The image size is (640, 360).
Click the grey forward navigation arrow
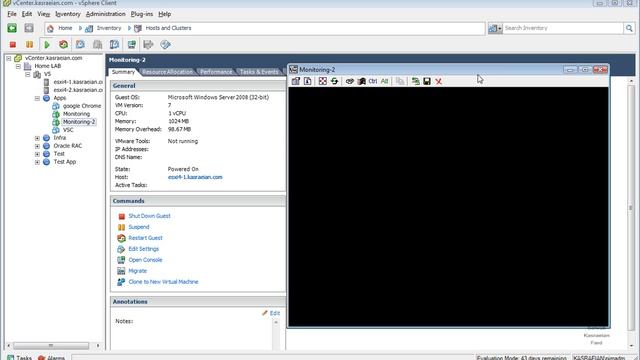tap(29, 28)
